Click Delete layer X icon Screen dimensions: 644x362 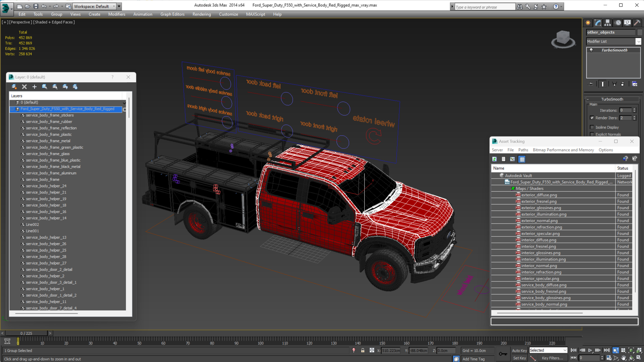tap(24, 87)
